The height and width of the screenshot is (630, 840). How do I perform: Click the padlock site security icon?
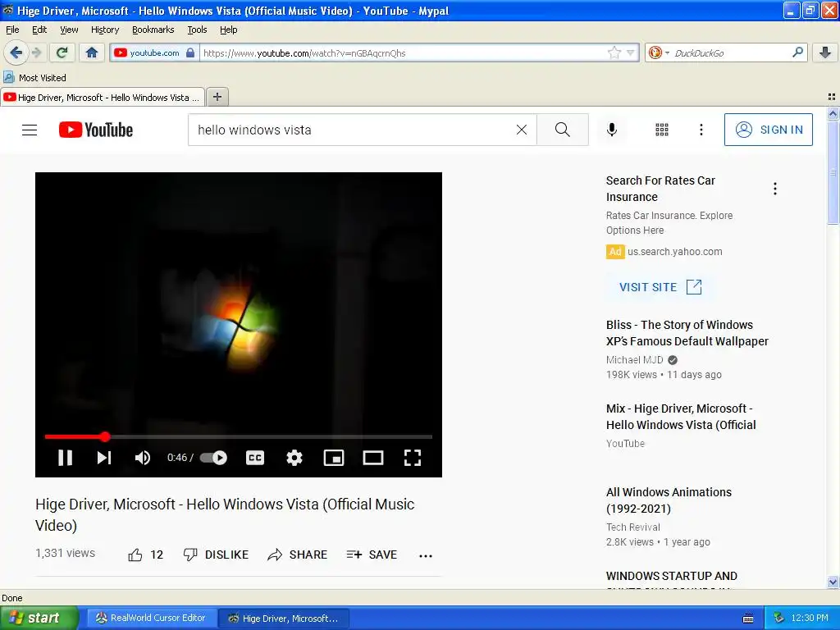[x=190, y=52]
